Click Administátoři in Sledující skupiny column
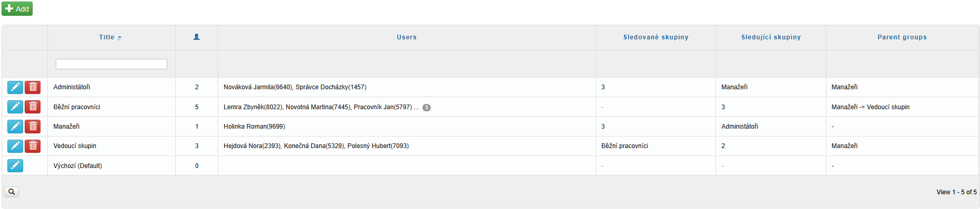This screenshot has width=980, height=209. click(740, 127)
